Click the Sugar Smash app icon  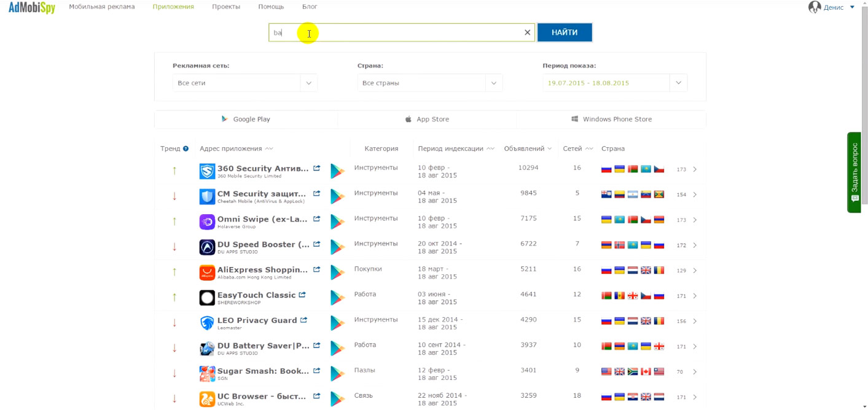(x=207, y=373)
